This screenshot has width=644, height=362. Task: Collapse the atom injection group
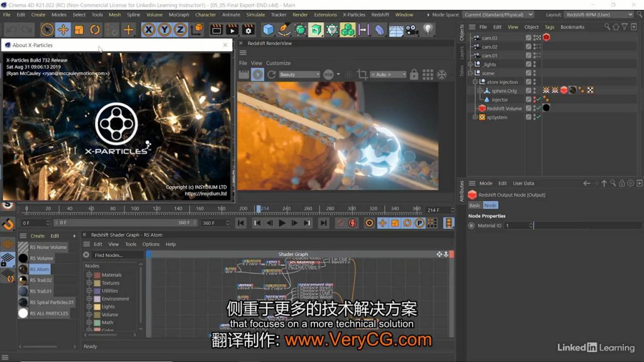point(475,82)
